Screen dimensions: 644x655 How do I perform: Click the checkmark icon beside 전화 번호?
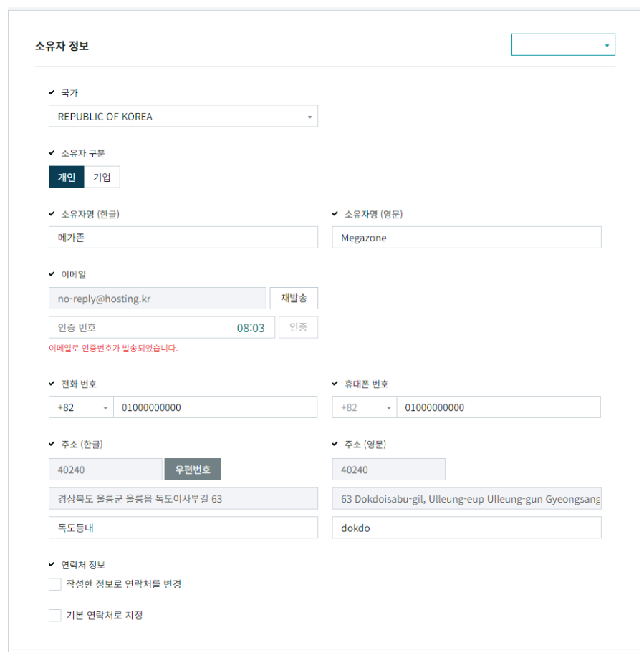(51, 383)
